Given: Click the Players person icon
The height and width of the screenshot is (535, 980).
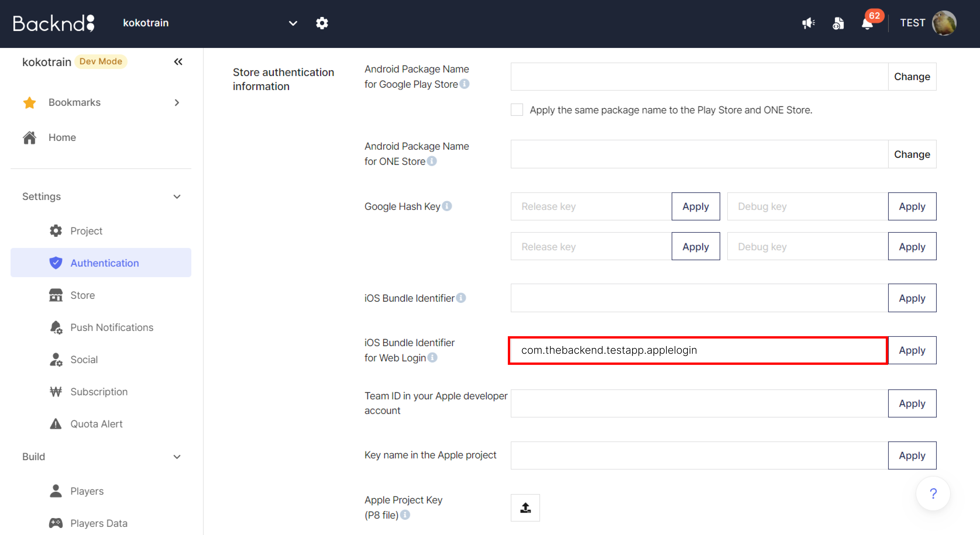Looking at the screenshot, I should (x=56, y=491).
